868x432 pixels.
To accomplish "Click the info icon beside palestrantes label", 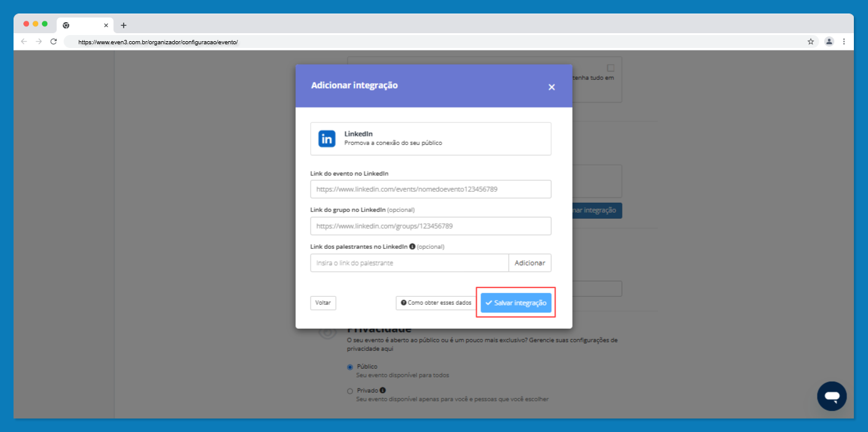I will pyautogui.click(x=412, y=246).
